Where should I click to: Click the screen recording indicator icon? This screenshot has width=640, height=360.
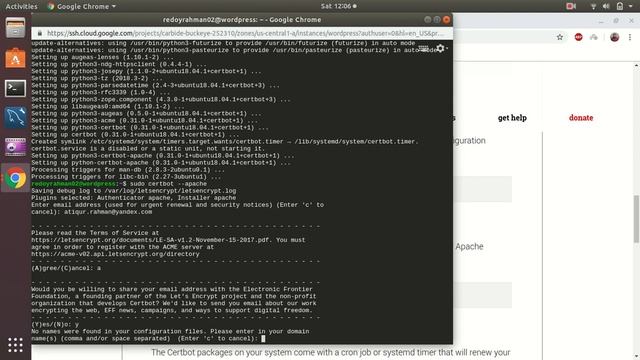coord(571,6)
